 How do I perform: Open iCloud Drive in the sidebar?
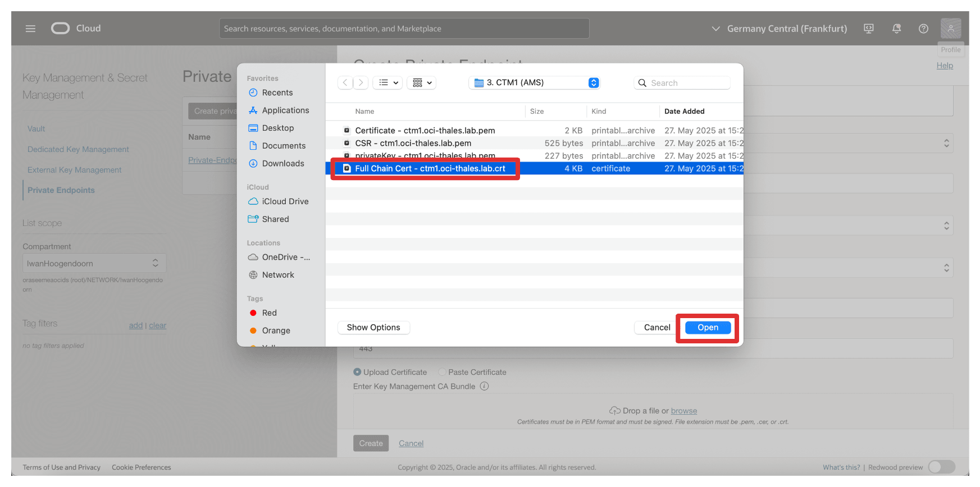click(285, 201)
